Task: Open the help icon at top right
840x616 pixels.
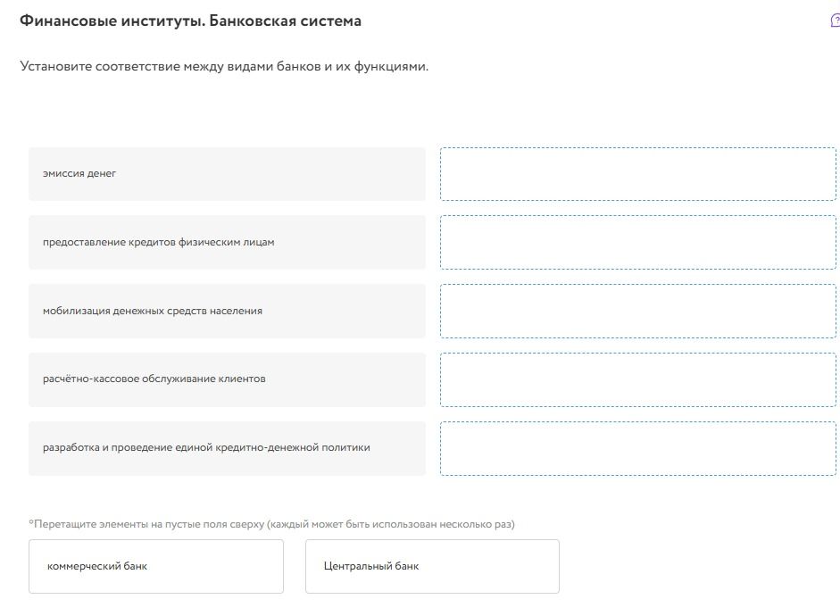Action: coord(836,21)
